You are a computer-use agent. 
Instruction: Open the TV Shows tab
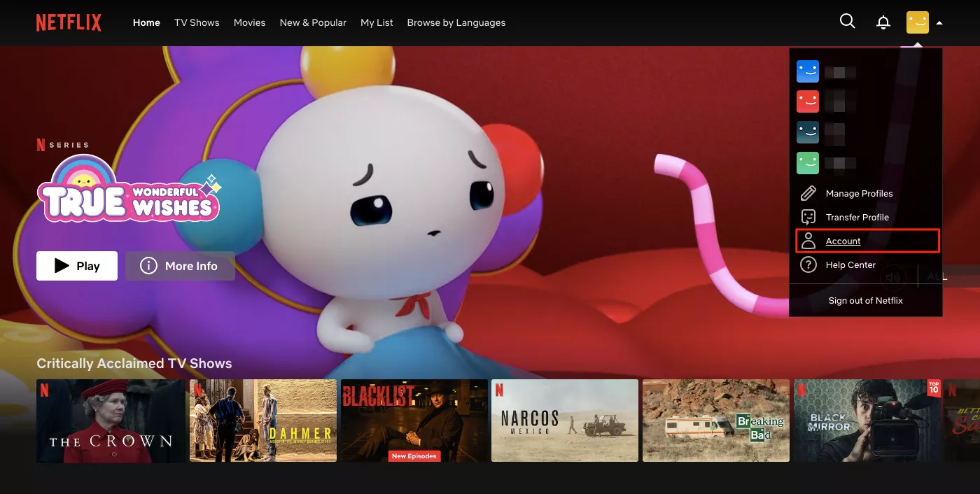pos(197,22)
